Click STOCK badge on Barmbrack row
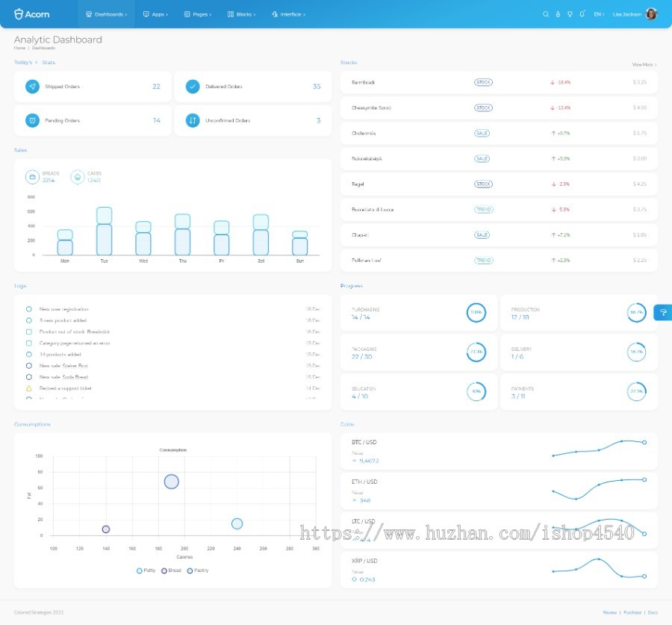This screenshot has height=625, width=672. click(483, 82)
